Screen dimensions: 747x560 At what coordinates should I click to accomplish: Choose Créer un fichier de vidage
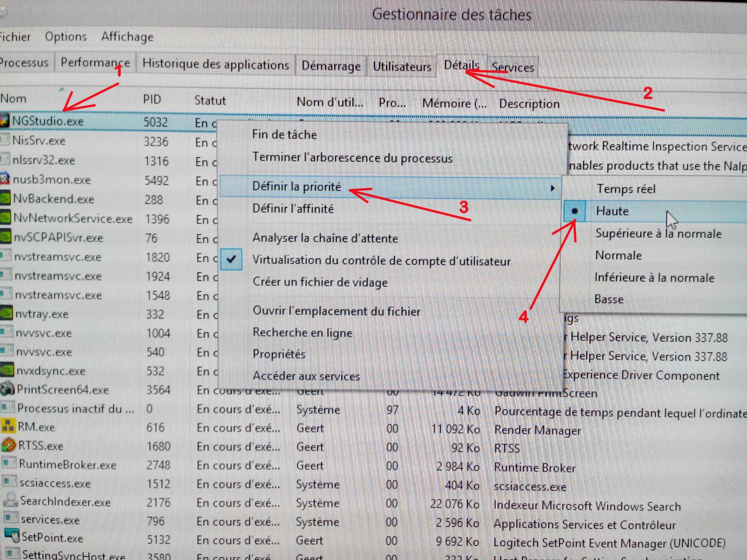pyautogui.click(x=320, y=282)
